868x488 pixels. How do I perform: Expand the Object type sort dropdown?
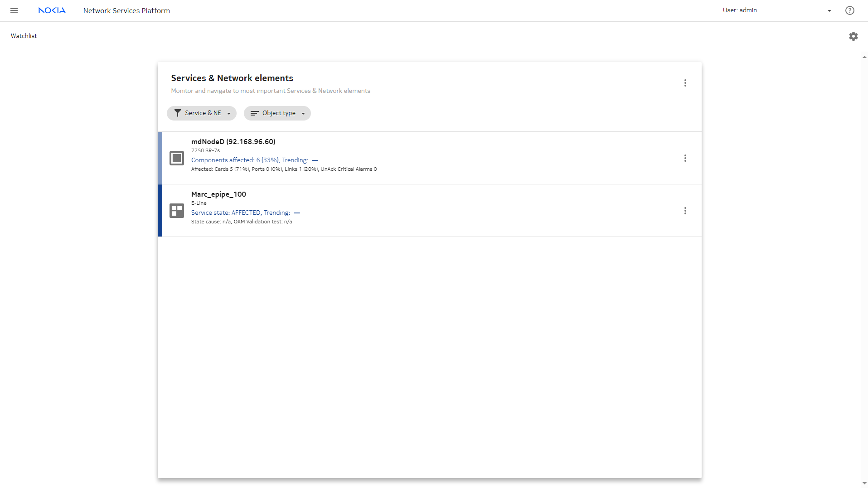(x=277, y=113)
